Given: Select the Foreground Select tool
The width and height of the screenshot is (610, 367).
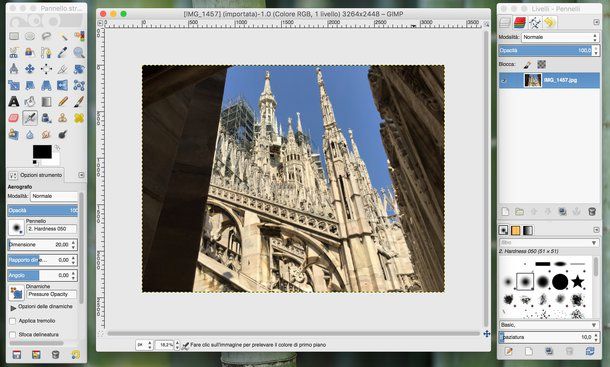Looking at the screenshot, I should click(30, 53).
